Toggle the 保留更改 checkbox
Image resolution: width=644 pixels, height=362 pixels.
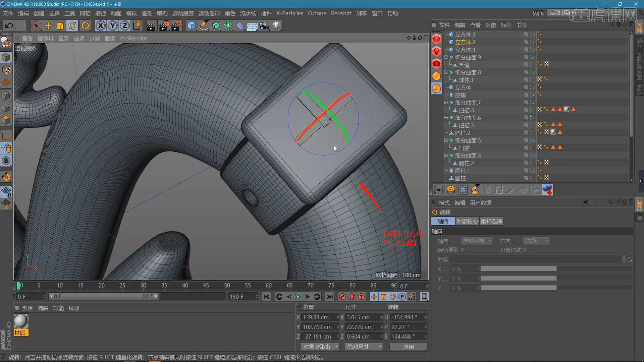coord(463,250)
